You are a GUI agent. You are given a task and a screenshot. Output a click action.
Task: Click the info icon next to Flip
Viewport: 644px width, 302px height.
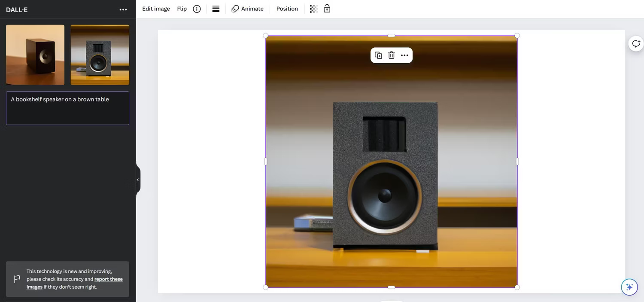[x=197, y=9]
